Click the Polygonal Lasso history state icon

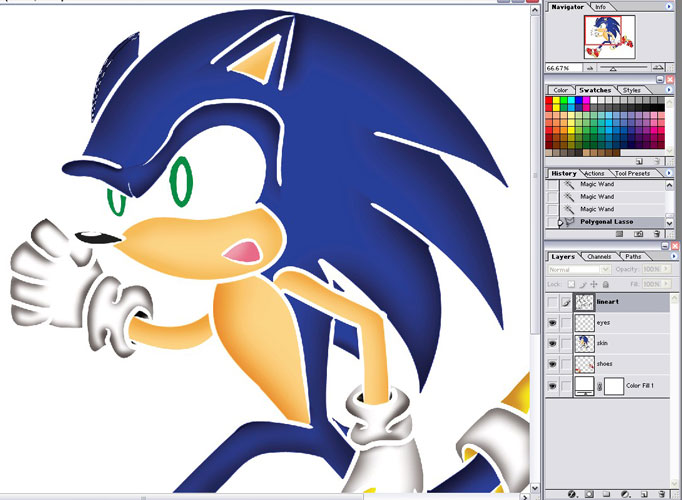(x=569, y=222)
